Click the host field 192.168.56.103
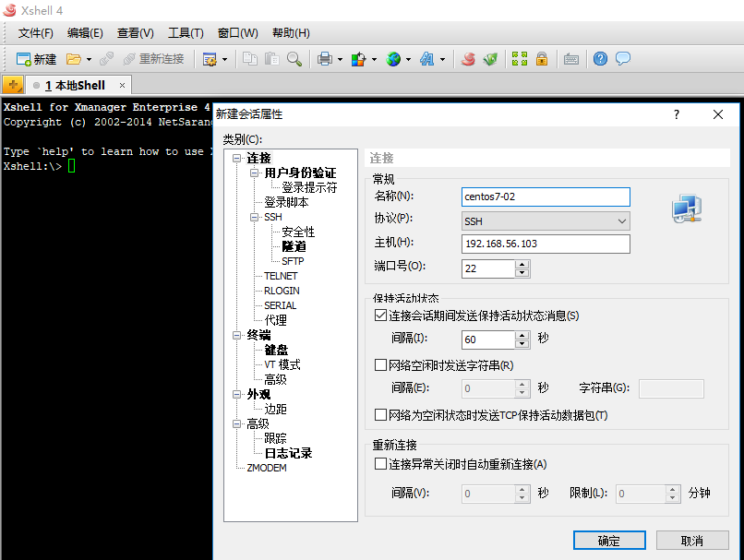Image resolution: width=744 pixels, height=560 pixels. (546, 244)
